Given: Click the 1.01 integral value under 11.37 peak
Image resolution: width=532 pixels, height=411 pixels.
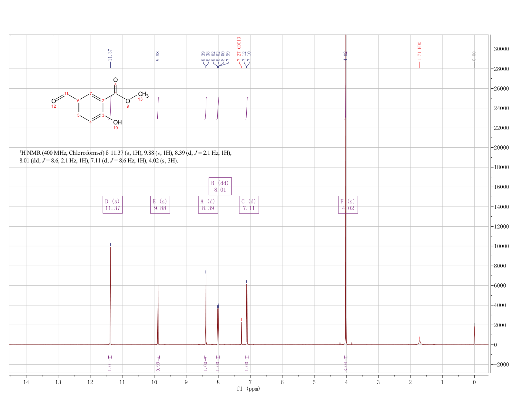Looking at the screenshot, I should coord(110,367).
